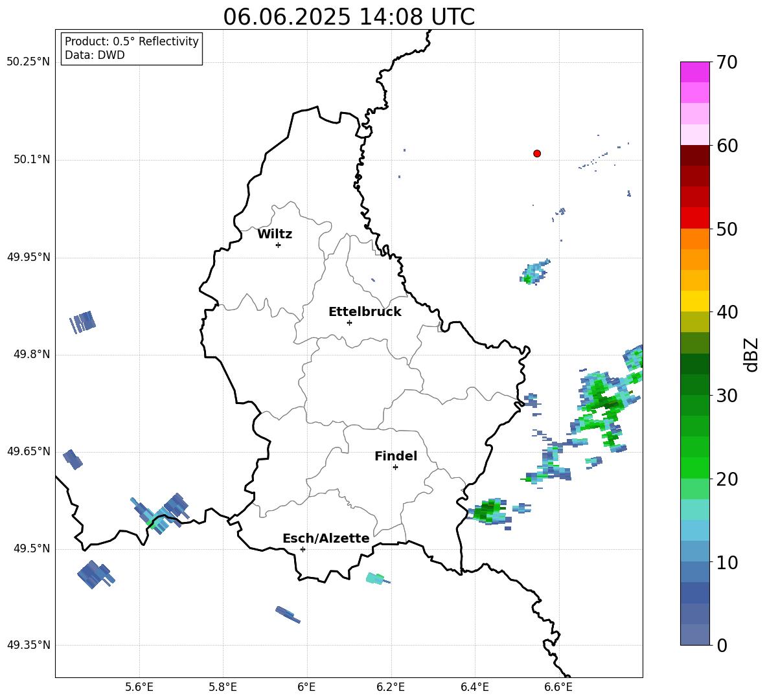Click the 6°E longitude label
Screen dimensions: 767x700
[306, 687]
